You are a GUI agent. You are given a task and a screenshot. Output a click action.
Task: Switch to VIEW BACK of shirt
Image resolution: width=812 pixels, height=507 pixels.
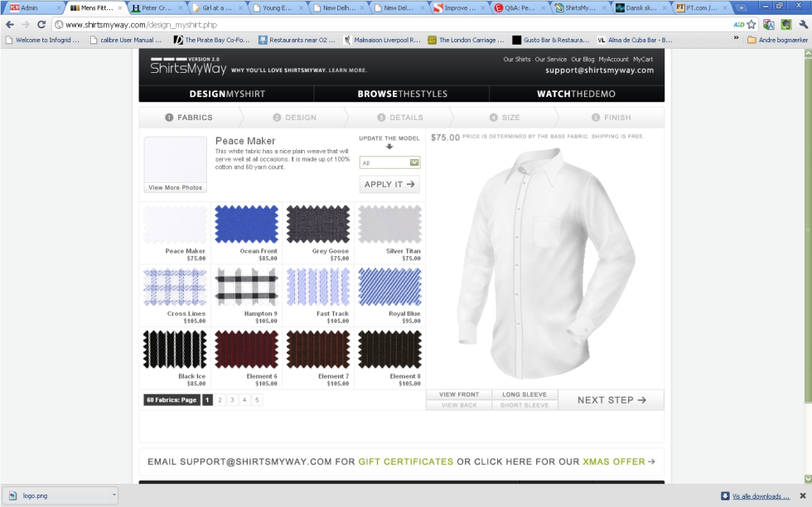pos(459,405)
